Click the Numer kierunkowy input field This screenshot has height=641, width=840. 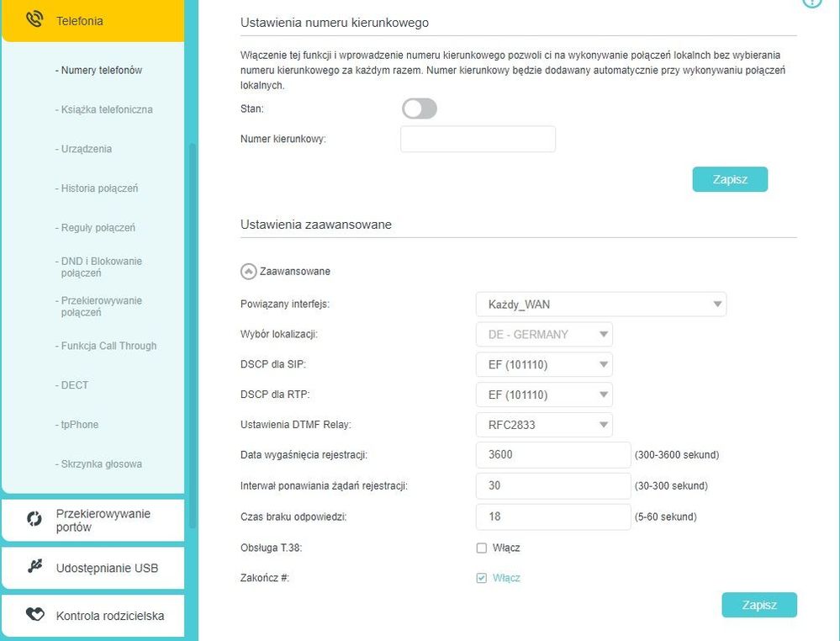pos(478,139)
